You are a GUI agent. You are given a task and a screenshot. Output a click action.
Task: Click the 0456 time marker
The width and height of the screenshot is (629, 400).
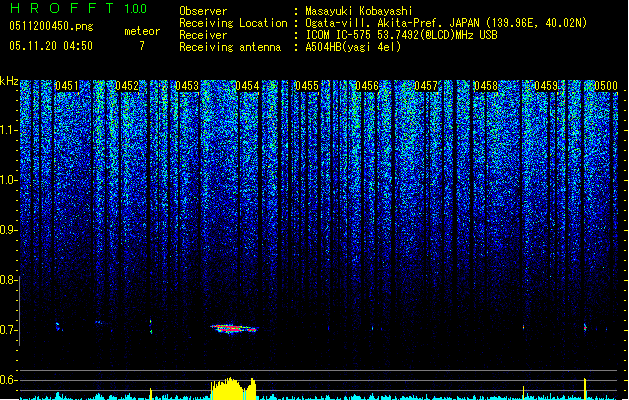point(367,86)
